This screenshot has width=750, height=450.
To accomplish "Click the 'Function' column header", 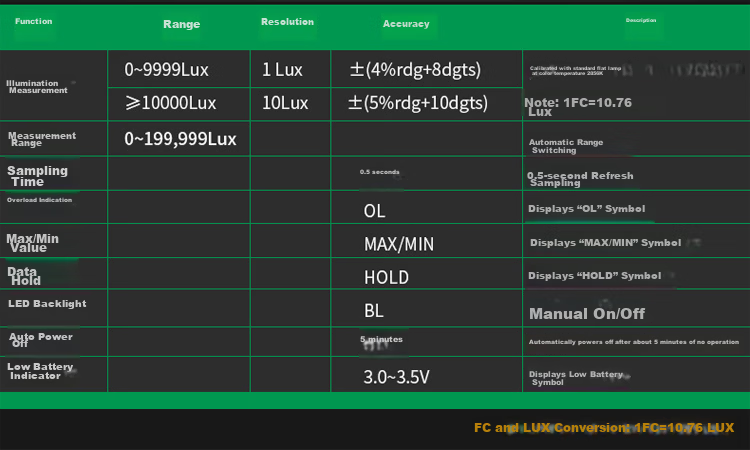I will [x=33, y=22].
